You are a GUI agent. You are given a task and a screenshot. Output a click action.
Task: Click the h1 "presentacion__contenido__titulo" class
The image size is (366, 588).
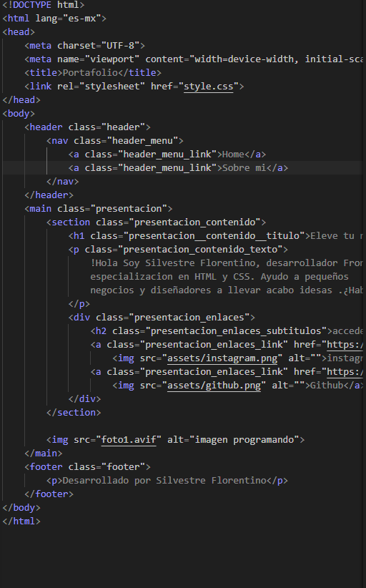tap(214, 236)
